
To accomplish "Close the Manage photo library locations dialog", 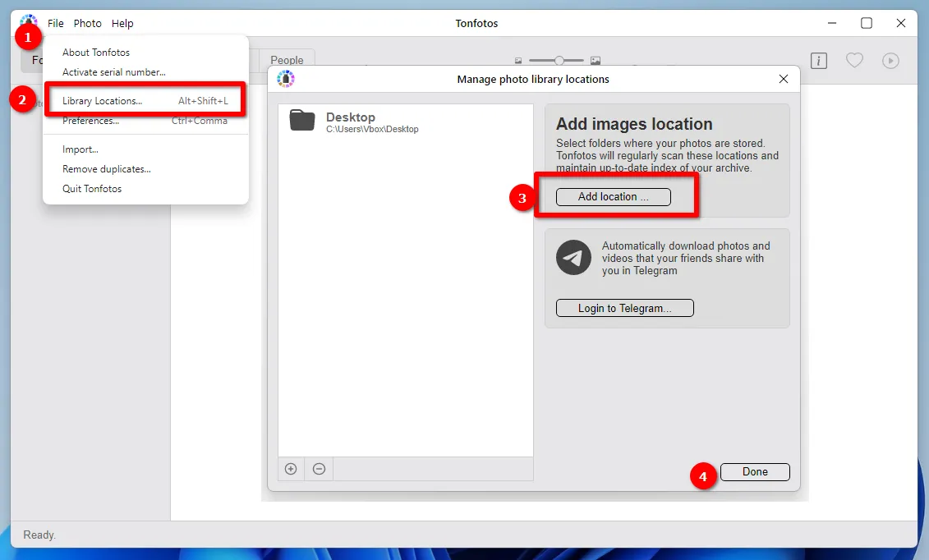I will [784, 80].
